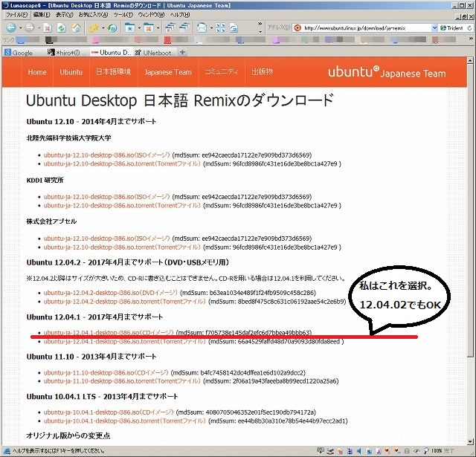Open the address bar URL dropdown

tap(434, 28)
